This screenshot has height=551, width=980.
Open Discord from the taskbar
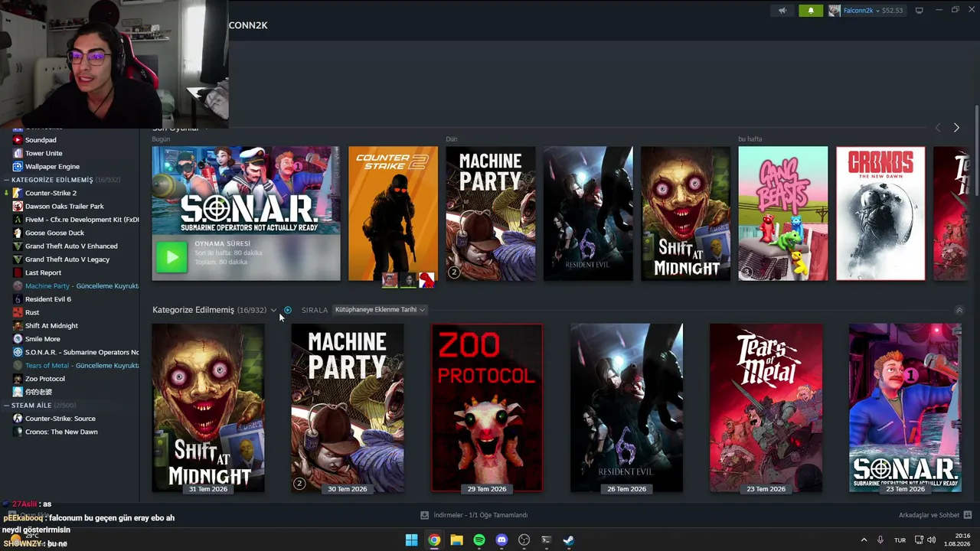[x=501, y=540]
